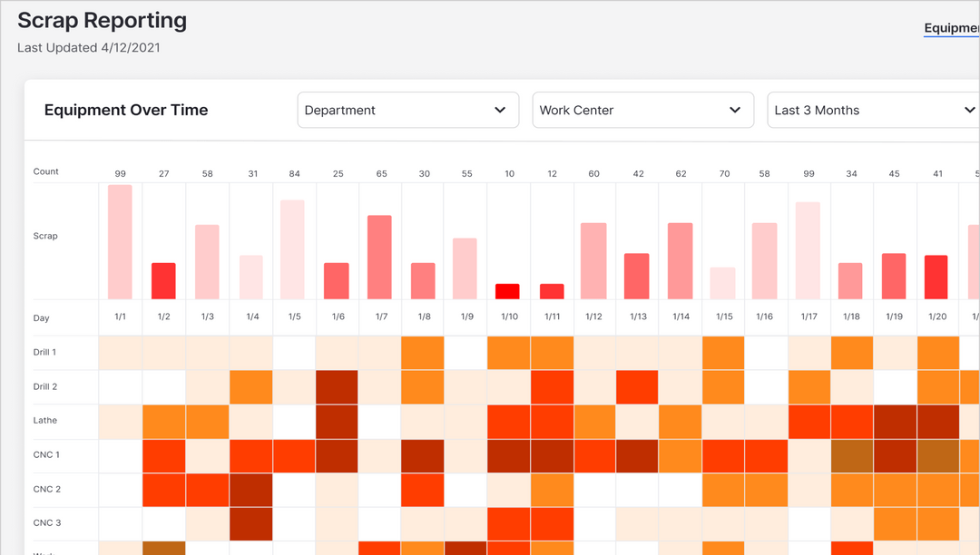
Task: Click the red Drill 2 cell on 1/13
Action: pos(637,386)
